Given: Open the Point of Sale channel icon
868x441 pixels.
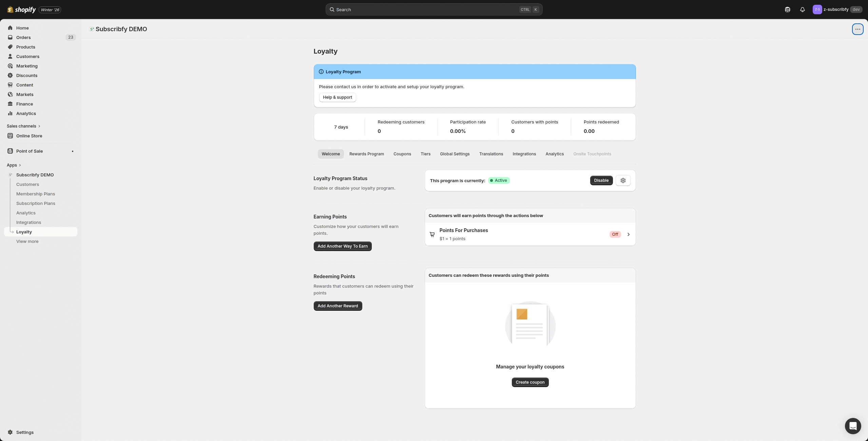Looking at the screenshot, I should click(x=10, y=151).
